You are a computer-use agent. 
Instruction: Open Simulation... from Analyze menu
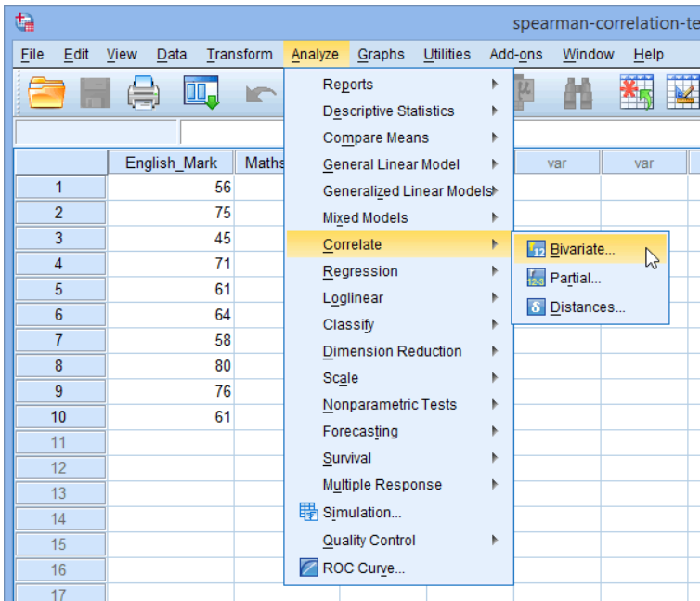[398, 512]
